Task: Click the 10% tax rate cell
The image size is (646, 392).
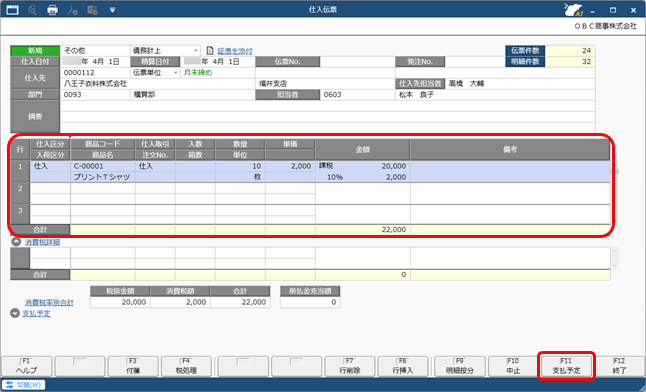Action: [x=335, y=177]
